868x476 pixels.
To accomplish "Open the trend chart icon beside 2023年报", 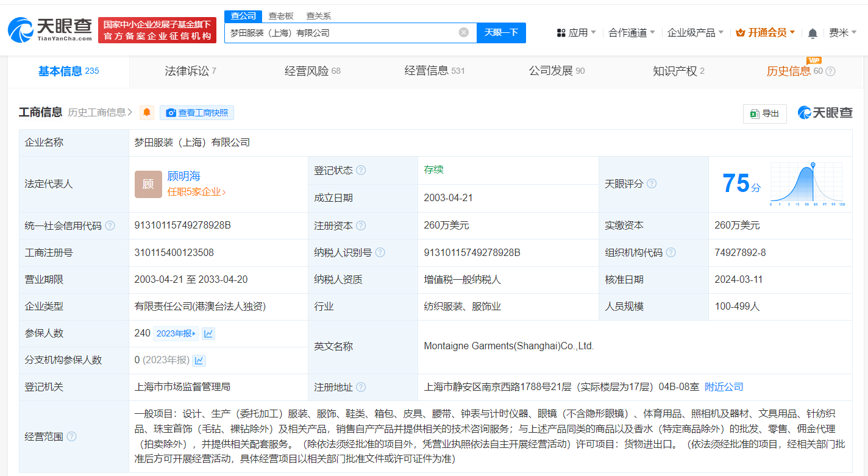I will [208, 333].
